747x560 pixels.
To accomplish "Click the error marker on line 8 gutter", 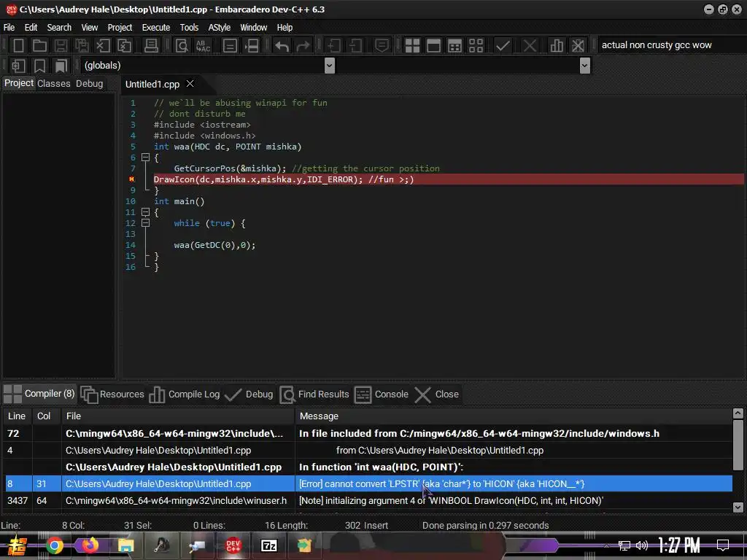I will point(132,179).
